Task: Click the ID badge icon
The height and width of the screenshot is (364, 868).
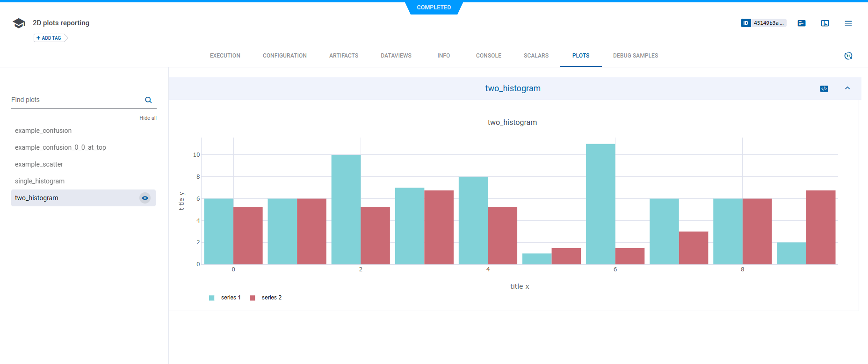Action: coord(746,23)
